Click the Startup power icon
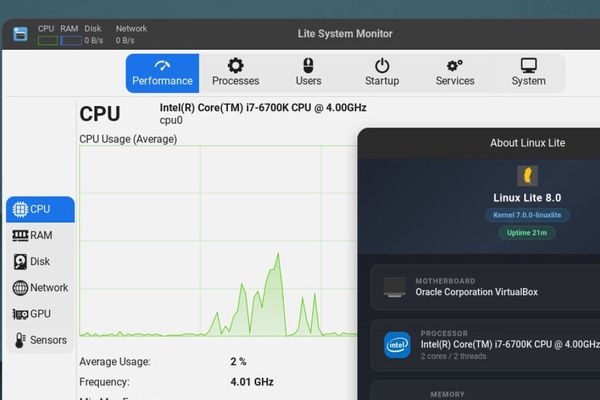600x400 pixels. click(382, 65)
